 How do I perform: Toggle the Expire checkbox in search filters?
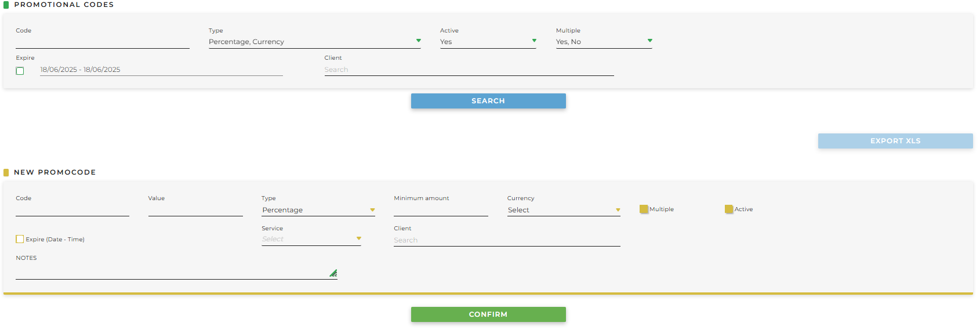(20, 71)
